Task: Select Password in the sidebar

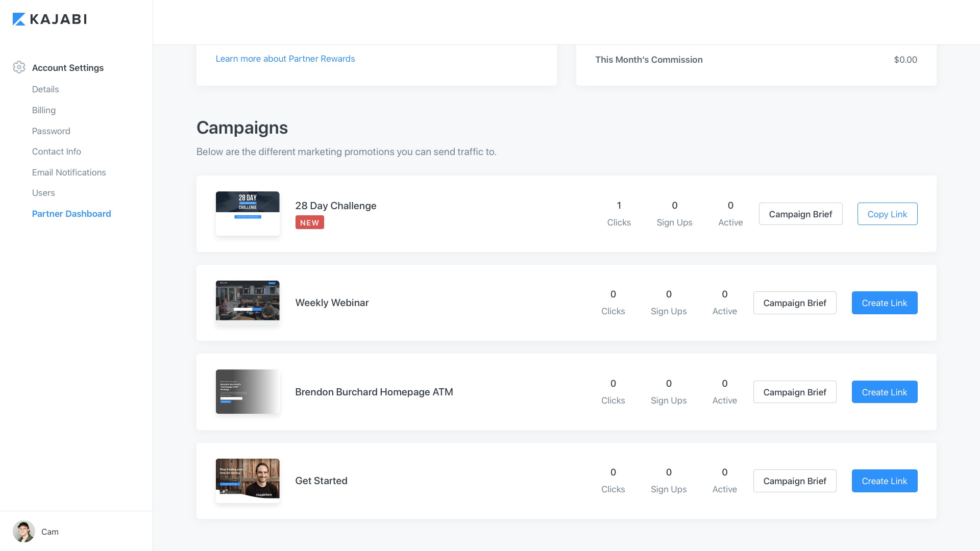Action: (51, 131)
